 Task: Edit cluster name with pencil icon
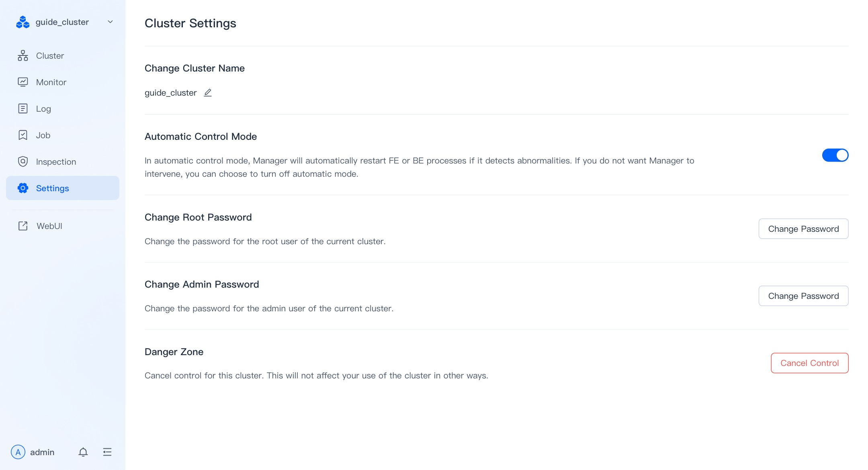(208, 93)
